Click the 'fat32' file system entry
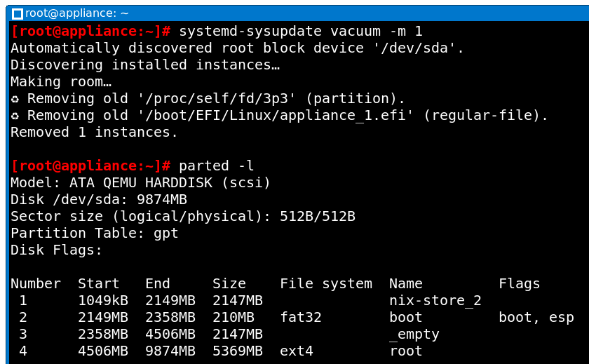 (301, 318)
